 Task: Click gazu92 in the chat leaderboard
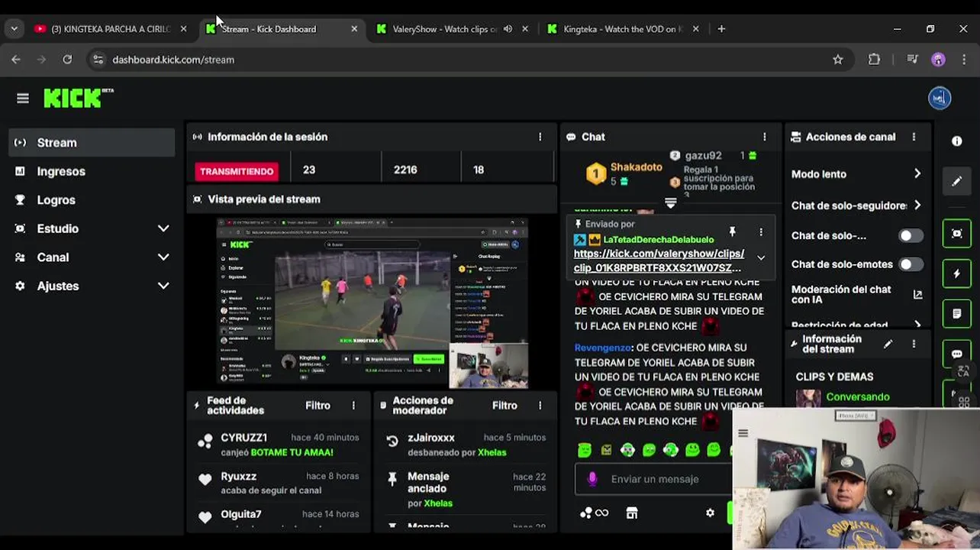[703, 155]
